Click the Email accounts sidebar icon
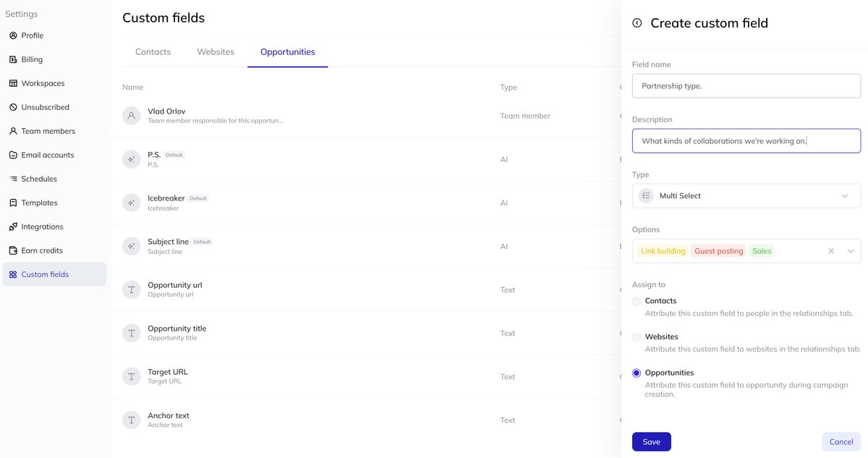Screen dimensions: 868x458 click(x=13, y=155)
